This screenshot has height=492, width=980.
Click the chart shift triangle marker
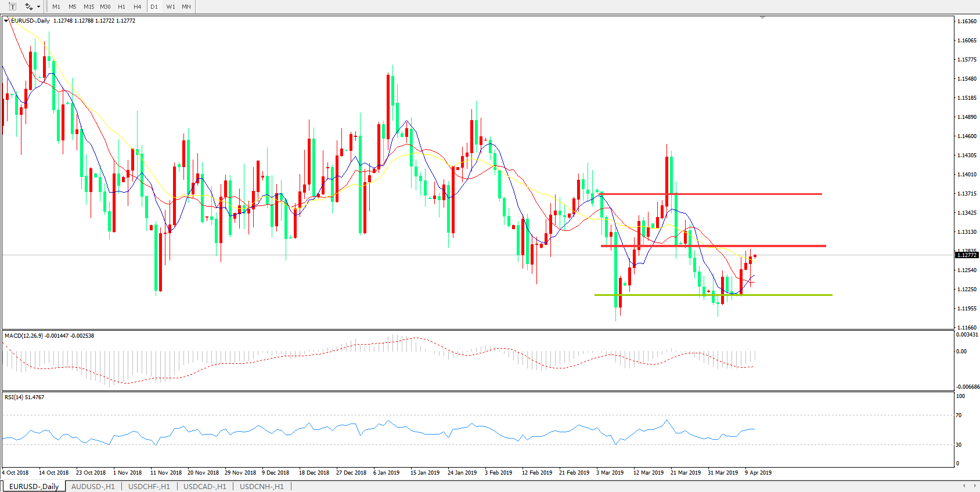tap(762, 18)
